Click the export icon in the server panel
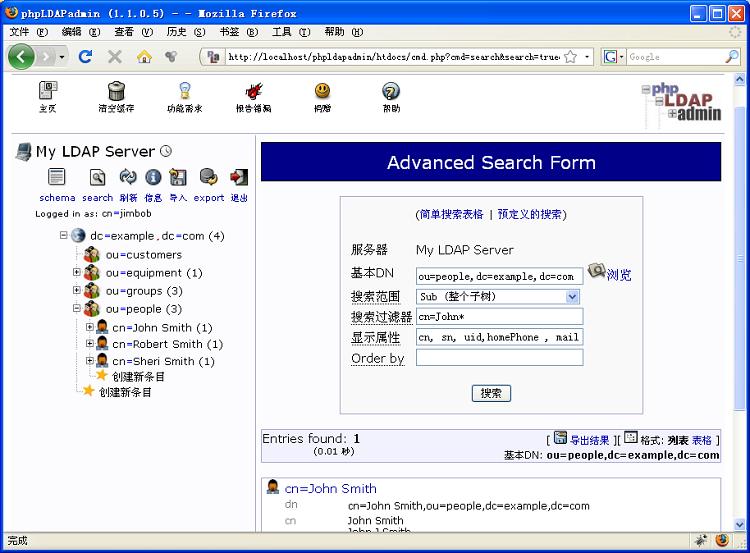The image size is (750, 553). 208,178
